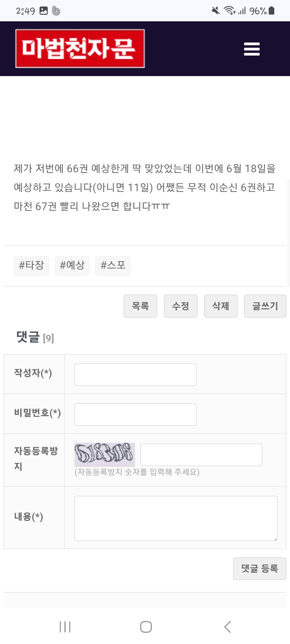The height and width of the screenshot is (644, 290).
Task: Click the 수정 edit button
Action: (x=180, y=306)
